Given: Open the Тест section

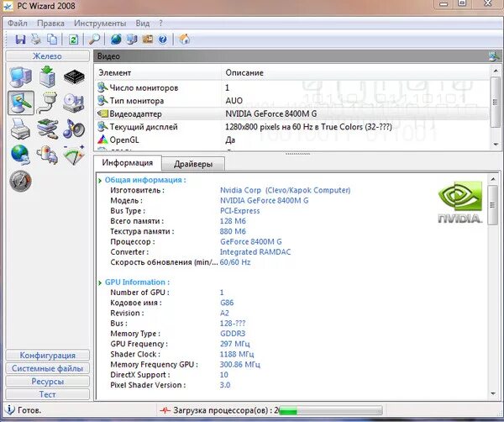Looking at the screenshot, I should pyautogui.click(x=48, y=394).
